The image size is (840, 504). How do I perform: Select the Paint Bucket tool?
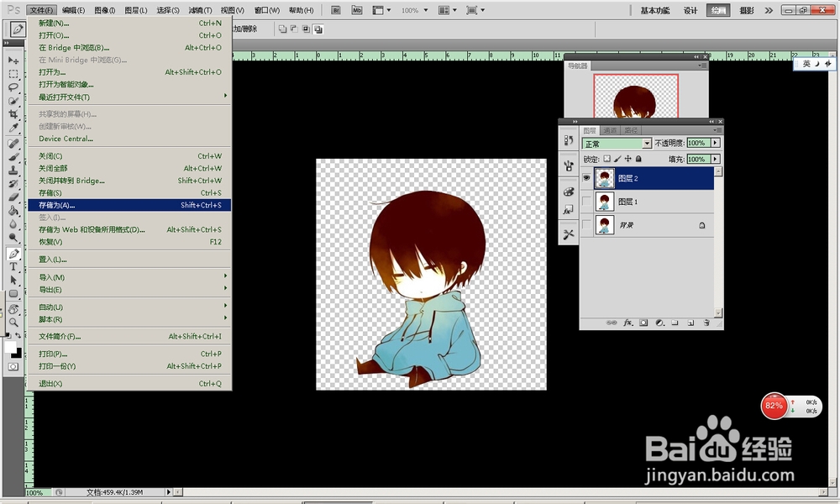pyautogui.click(x=13, y=211)
